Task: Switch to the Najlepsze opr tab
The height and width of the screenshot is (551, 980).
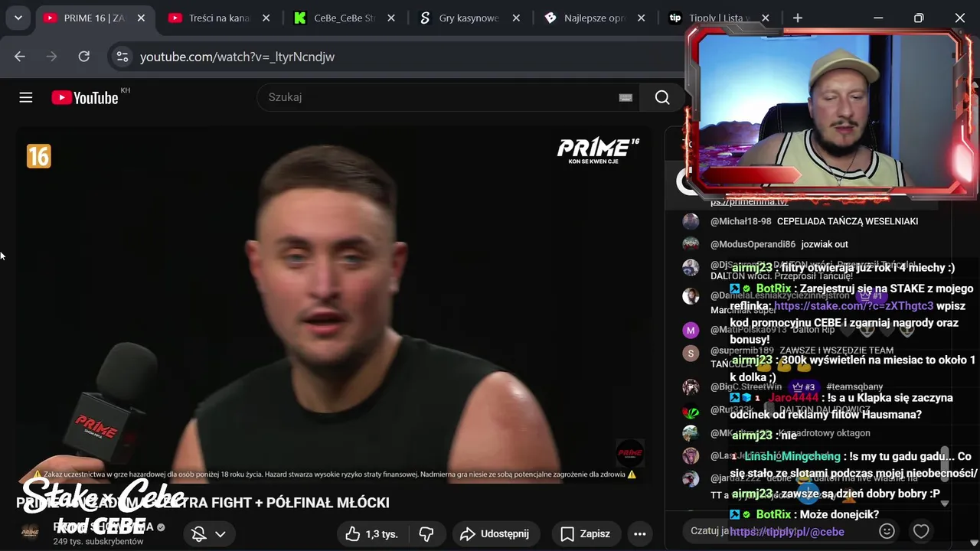Action: pos(593,18)
